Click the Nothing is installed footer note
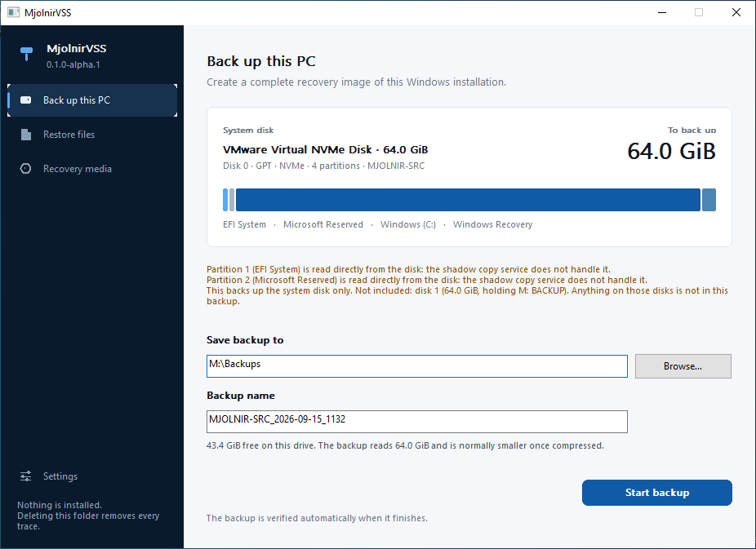 (88, 516)
